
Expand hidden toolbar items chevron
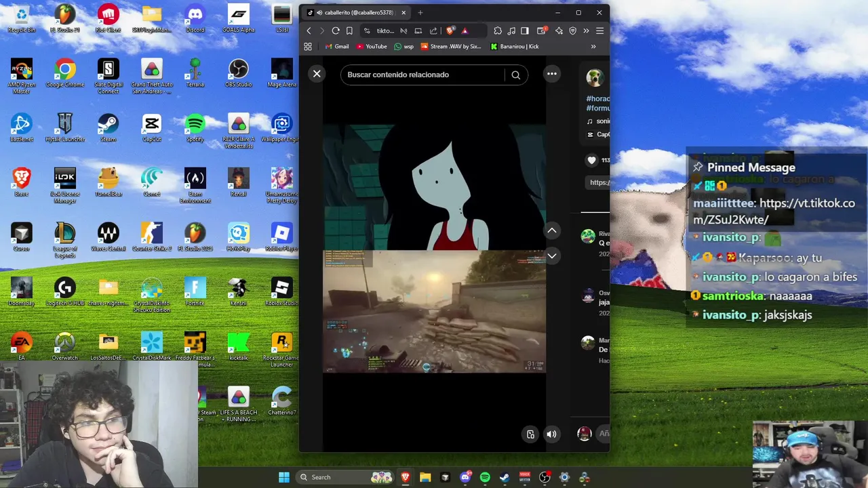click(586, 30)
